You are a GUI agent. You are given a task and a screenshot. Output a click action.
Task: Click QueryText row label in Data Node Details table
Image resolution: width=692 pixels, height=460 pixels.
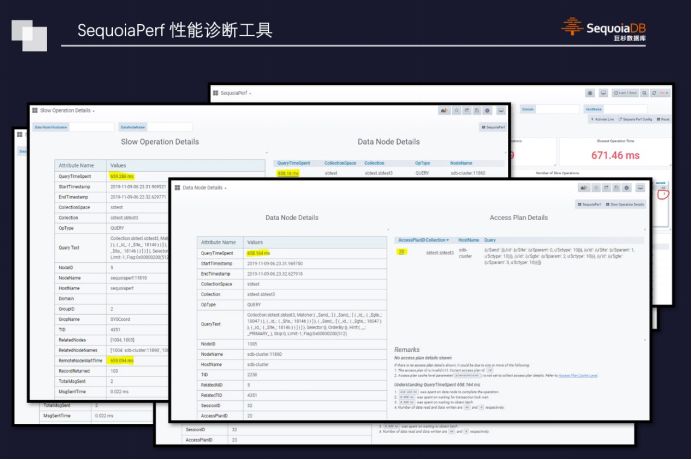tap(211, 324)
